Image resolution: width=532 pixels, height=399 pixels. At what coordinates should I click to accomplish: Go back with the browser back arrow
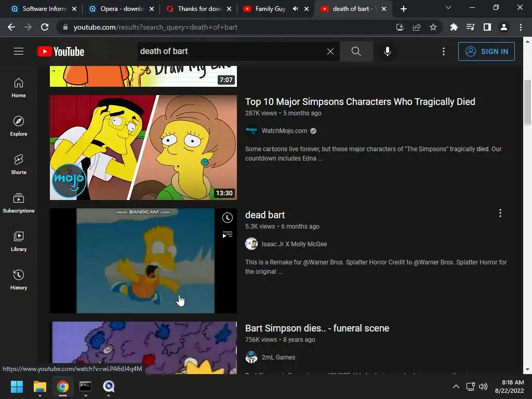point(11,27)
